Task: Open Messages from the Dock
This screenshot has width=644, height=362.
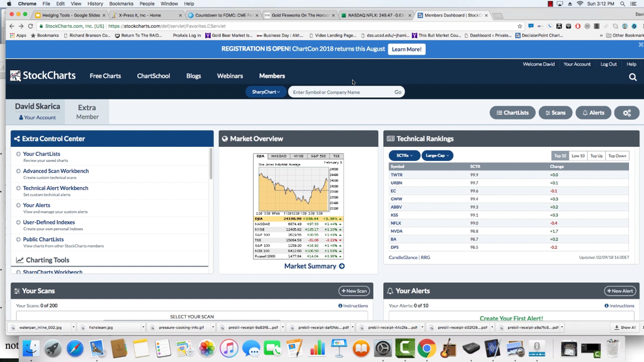Action: pos(251,348)
